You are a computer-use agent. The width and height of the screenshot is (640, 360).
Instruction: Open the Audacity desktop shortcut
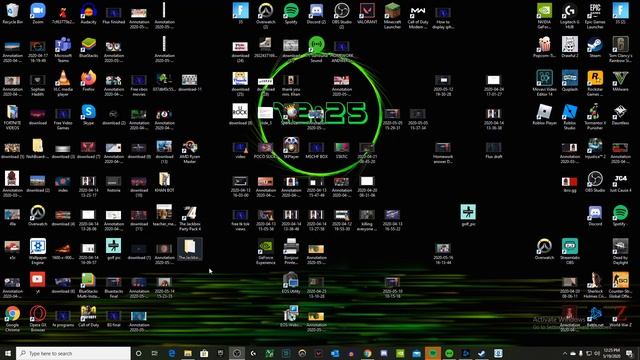pyautogui.click(x=88, y=13)
